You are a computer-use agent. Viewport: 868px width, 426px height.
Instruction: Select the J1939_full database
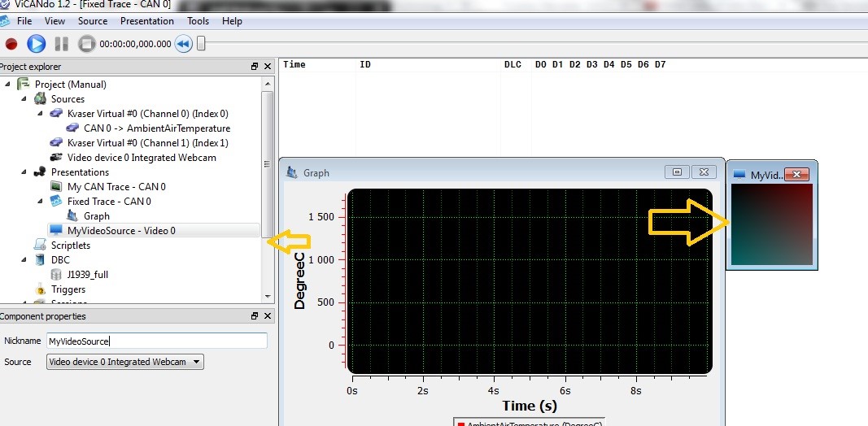point(88,275)
